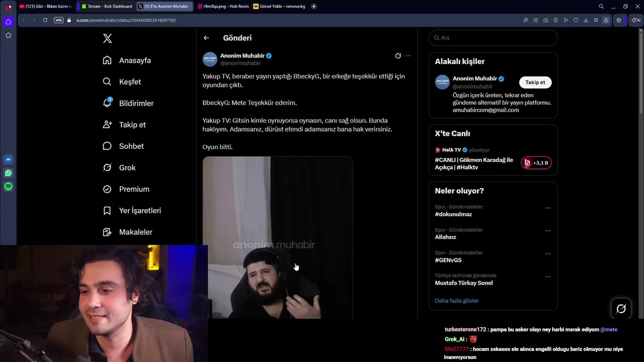Viewport: 644px width, 362px height.
Task: Open the bookmarks star in browser sidebar
Action: (x=8, y=35)
